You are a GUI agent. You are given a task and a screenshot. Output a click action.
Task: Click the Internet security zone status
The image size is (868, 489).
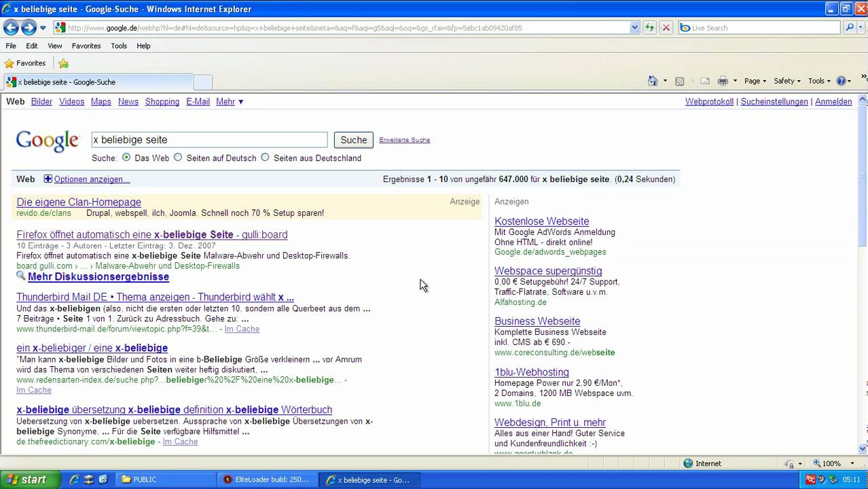703,463
